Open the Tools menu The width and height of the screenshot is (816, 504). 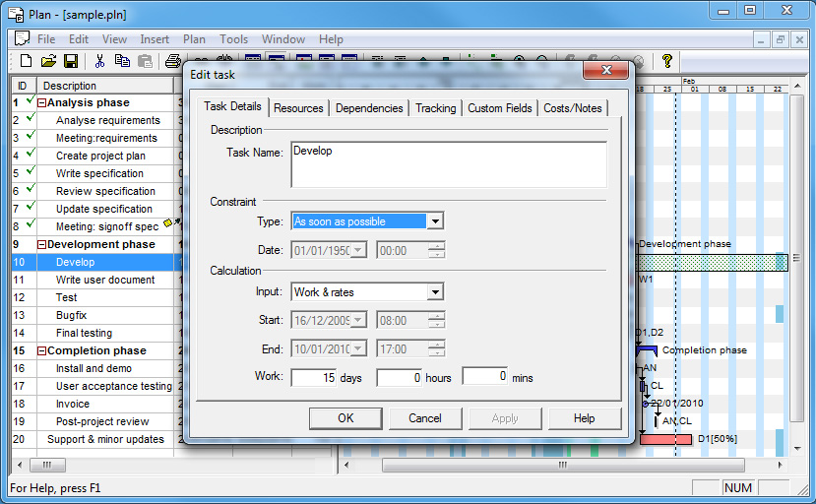click(233, 39)
